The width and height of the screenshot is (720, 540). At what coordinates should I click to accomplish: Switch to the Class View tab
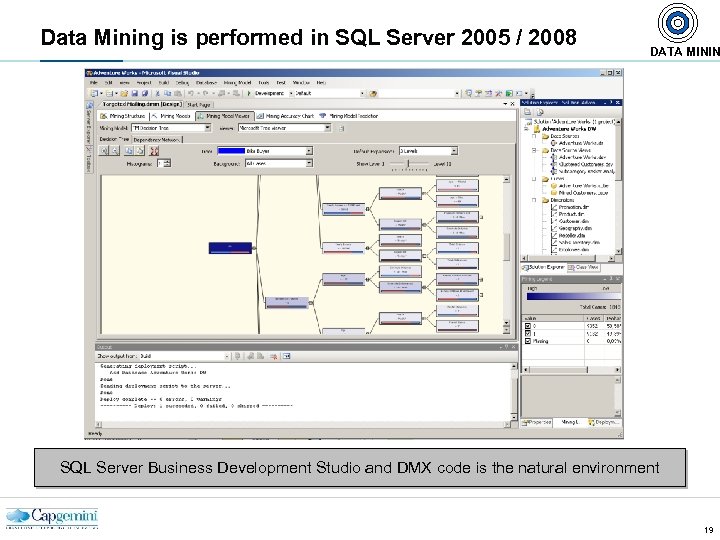click(x=583, y=267)
